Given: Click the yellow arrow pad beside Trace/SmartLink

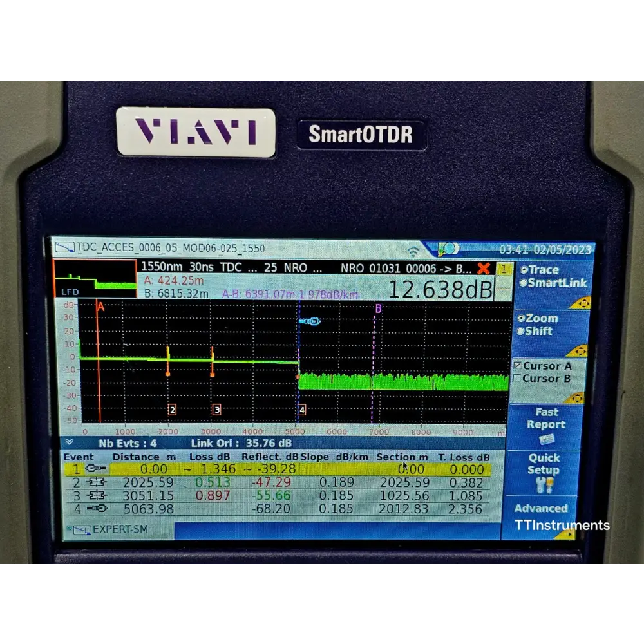Looking at the screenshot, I should 580,303.
